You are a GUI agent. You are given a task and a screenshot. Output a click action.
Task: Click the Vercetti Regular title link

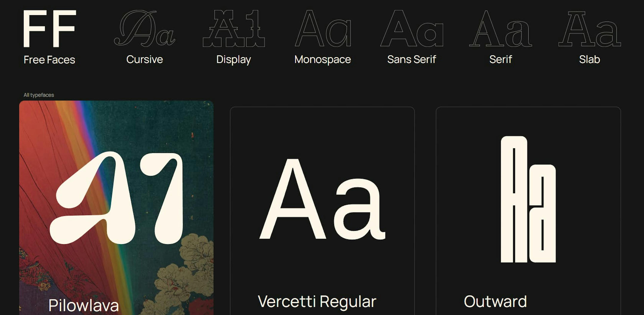click(x=317, y=301)
